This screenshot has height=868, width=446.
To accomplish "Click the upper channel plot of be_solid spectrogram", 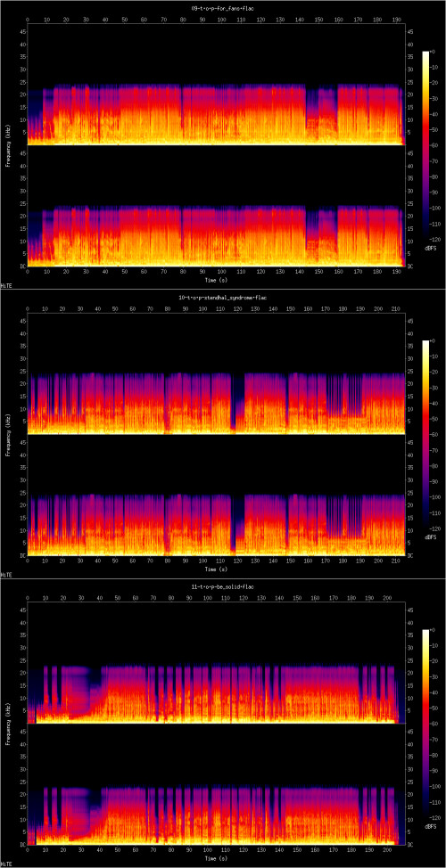I will (x=216, y=662).
